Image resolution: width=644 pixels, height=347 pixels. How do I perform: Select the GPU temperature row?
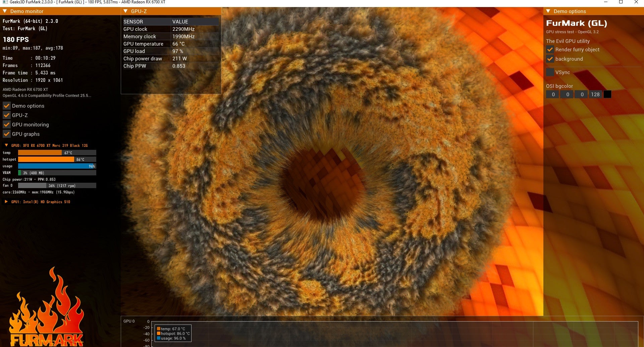tap(171, 44)
